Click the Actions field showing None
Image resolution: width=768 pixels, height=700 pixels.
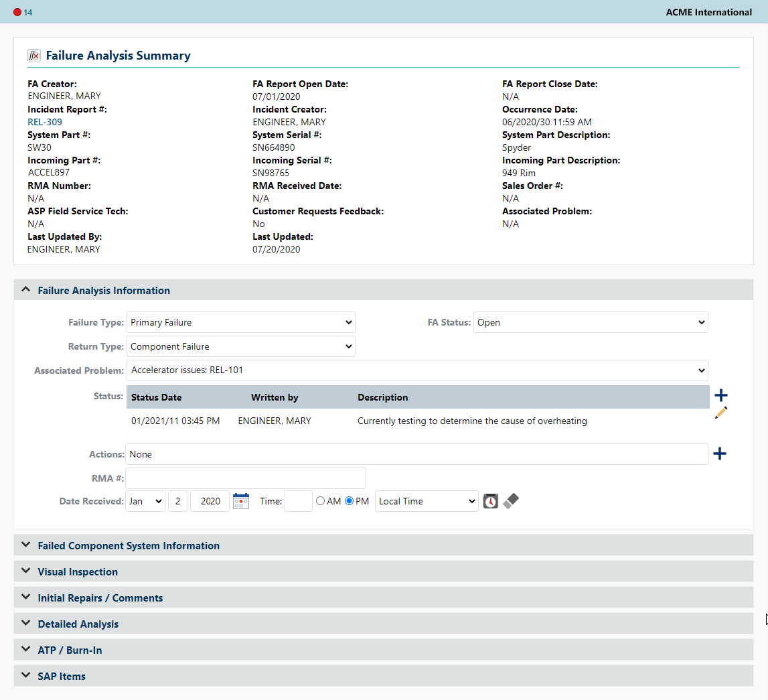417,454
